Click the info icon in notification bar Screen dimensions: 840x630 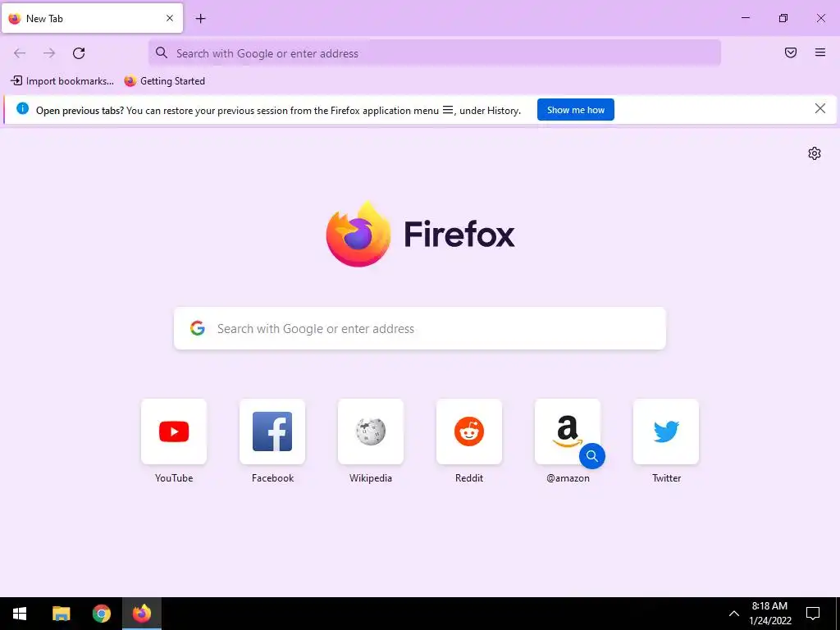pos(22,109)
